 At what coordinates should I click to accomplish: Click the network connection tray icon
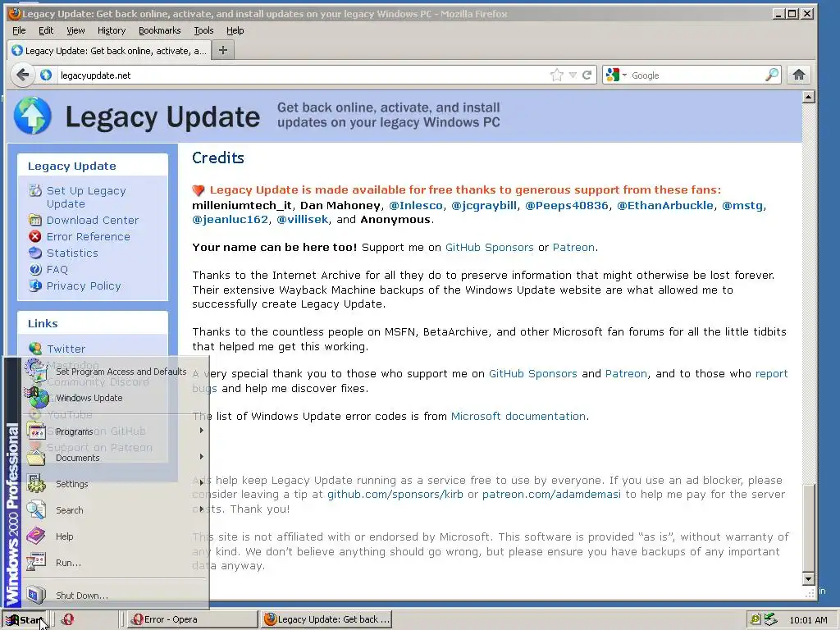coord(770,619)
